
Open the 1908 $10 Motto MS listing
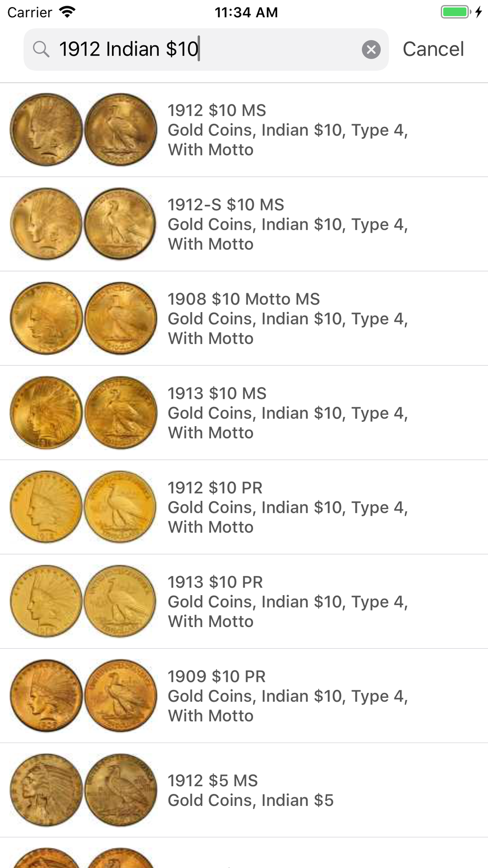(287, 318)
